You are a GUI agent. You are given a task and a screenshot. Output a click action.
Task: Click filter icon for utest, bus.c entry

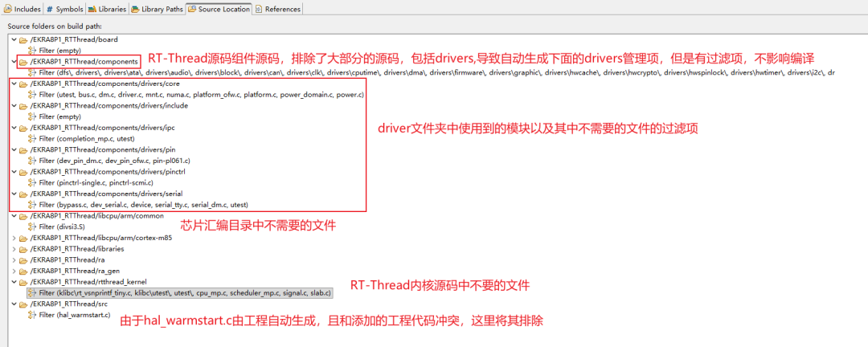click(x=32, y=95)
